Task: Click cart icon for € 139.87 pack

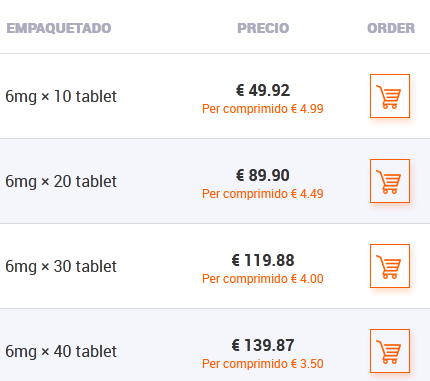Action: (390, 351)
